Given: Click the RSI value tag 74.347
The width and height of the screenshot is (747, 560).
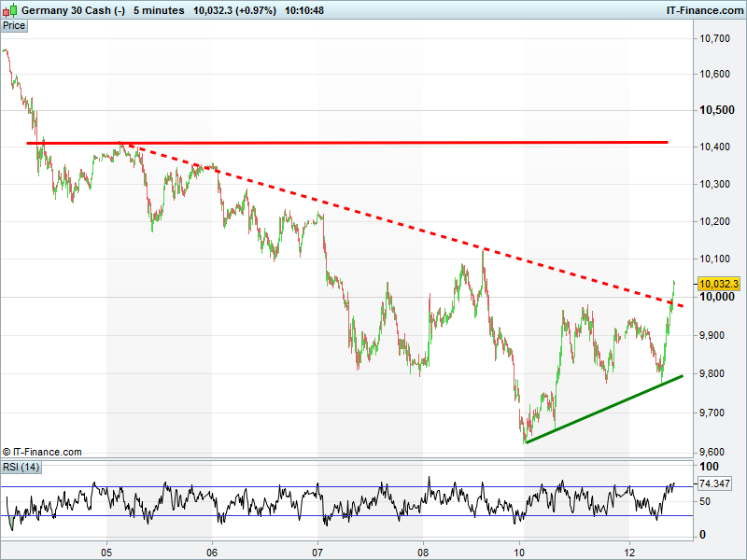Looking at the screenshot, I should [715, 483].
